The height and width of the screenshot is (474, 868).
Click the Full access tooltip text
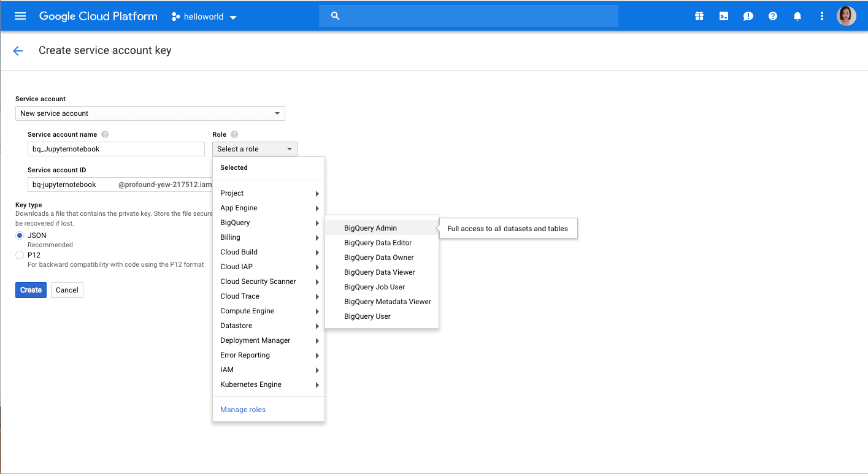508,229
